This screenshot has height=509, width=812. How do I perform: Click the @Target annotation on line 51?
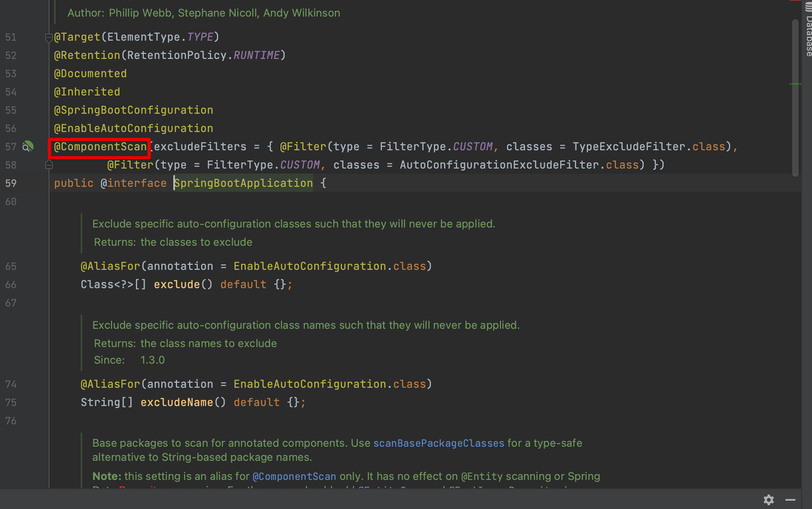[x=77, y=37]
